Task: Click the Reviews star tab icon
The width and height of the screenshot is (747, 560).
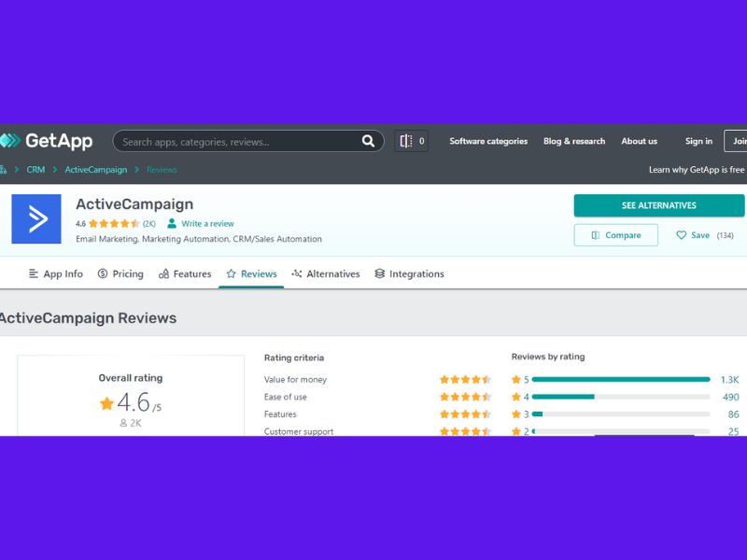Action: [231, 273]
